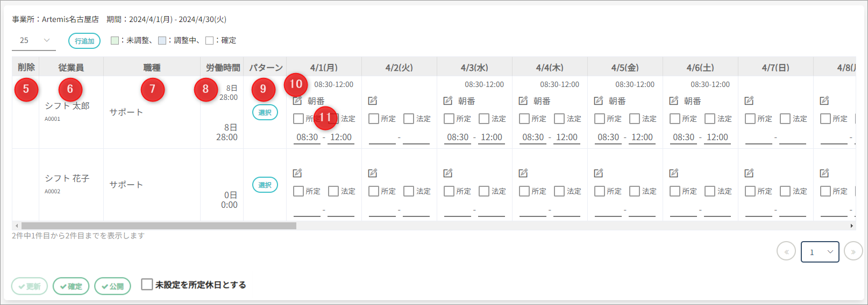868x305 pixels.
Task: Go to next page arrow button
Action: tap(853, 251)
